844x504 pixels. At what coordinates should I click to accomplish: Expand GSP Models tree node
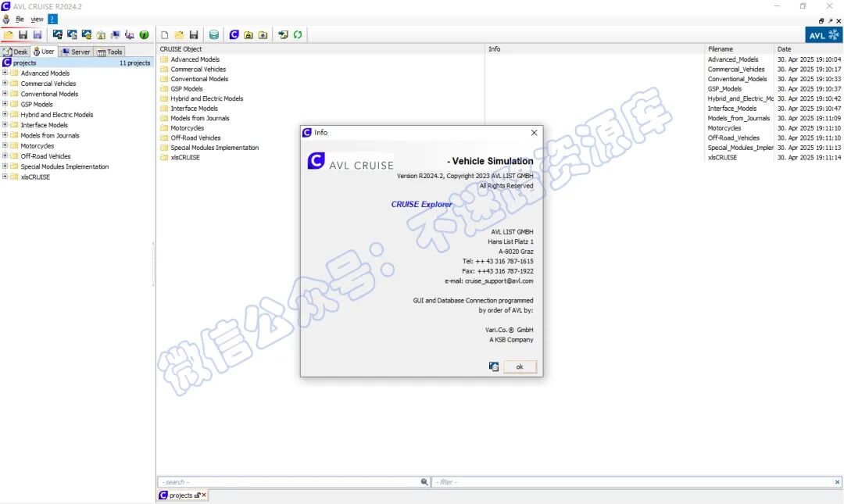point(5,104)
